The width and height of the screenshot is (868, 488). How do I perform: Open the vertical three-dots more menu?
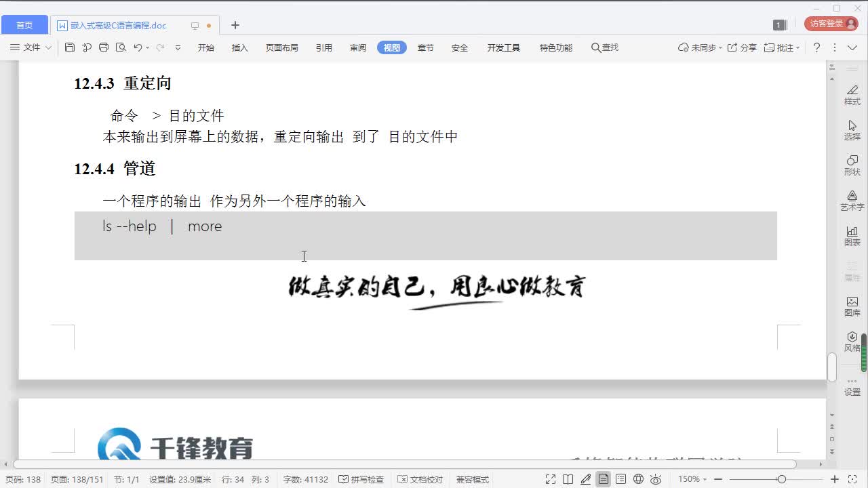click(835, 47)
